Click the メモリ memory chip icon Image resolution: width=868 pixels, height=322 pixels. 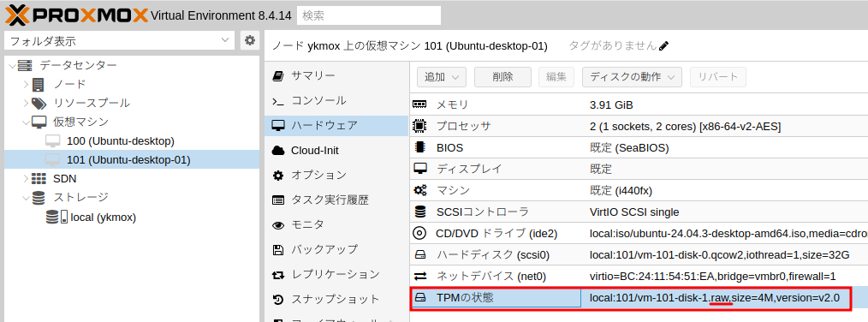[420, 104]
